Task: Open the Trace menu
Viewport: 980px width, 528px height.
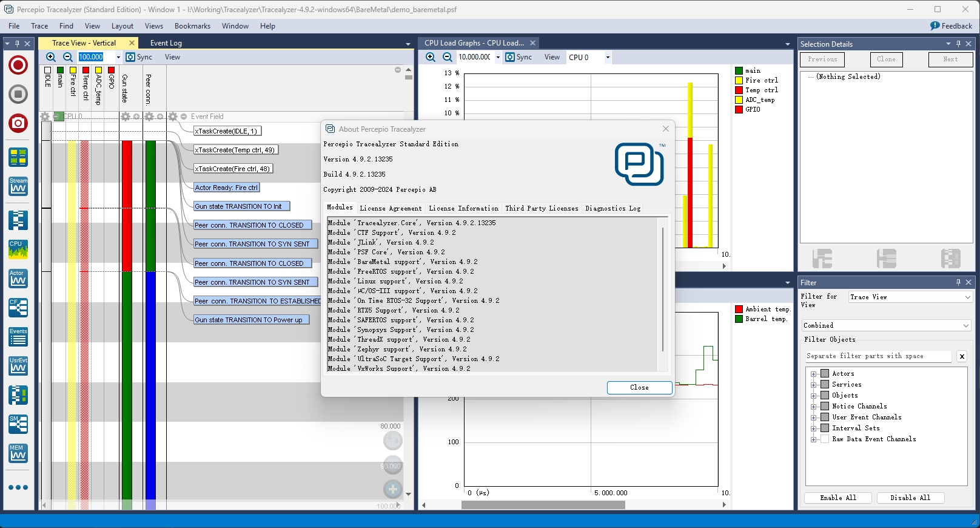Action: tap(39, 26)
